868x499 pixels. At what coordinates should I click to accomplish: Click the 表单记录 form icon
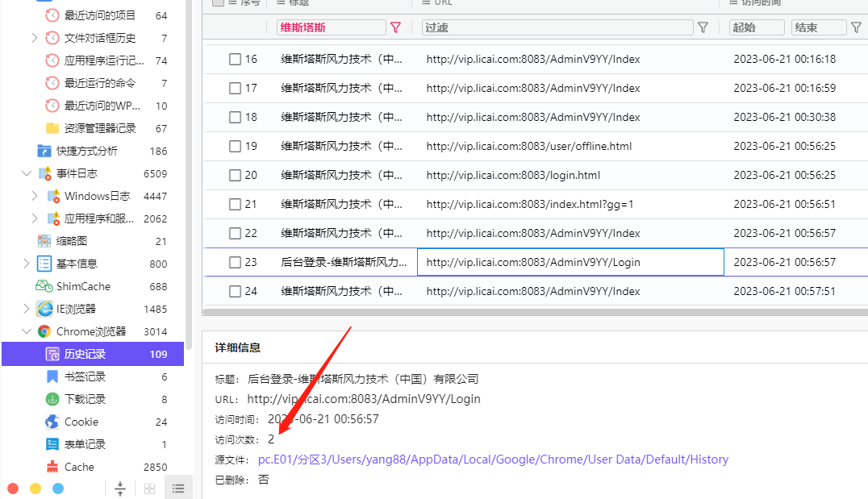(52, 444)
